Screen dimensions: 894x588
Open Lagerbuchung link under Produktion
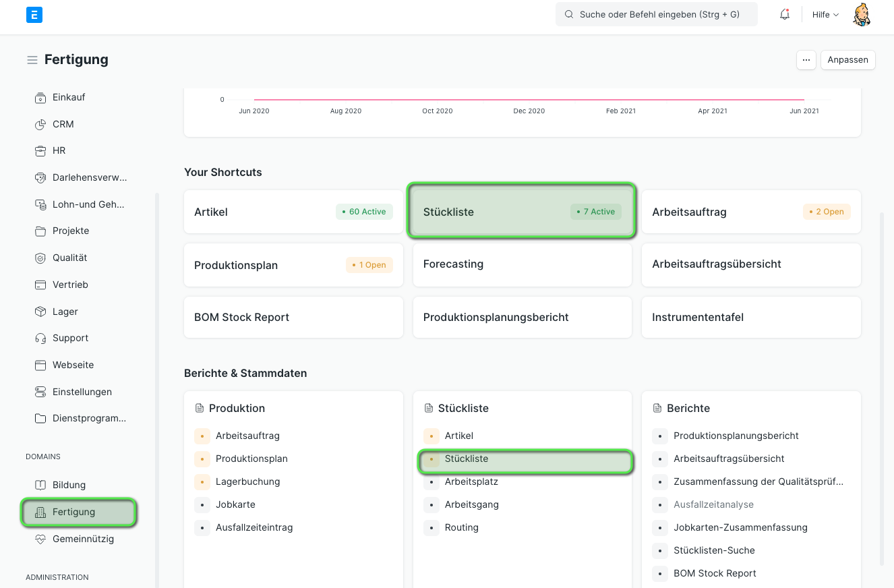tap(247, 481)
